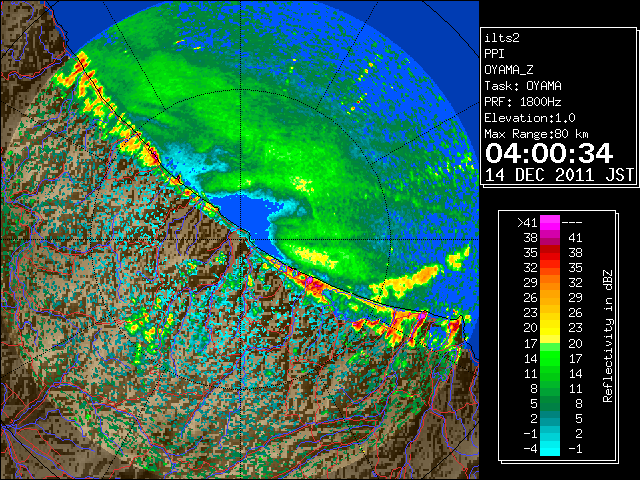640x480 pixels.
Task: Click the '>41' legend label
Action: pos(527,222)
